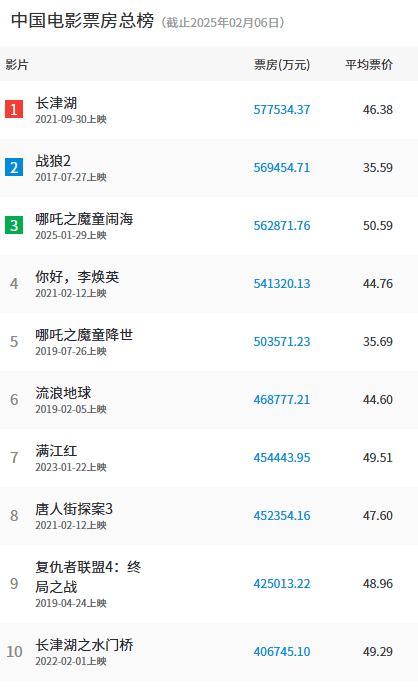Click the 票房(万元) column header
The width and height of the screenshot is (418, 687).
pos(282,65)
